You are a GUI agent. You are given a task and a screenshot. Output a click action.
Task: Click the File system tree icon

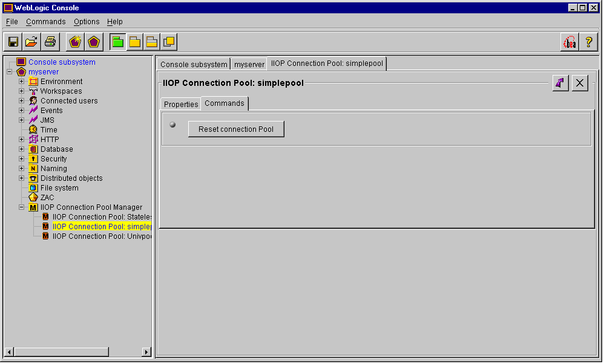pos(33,188)
